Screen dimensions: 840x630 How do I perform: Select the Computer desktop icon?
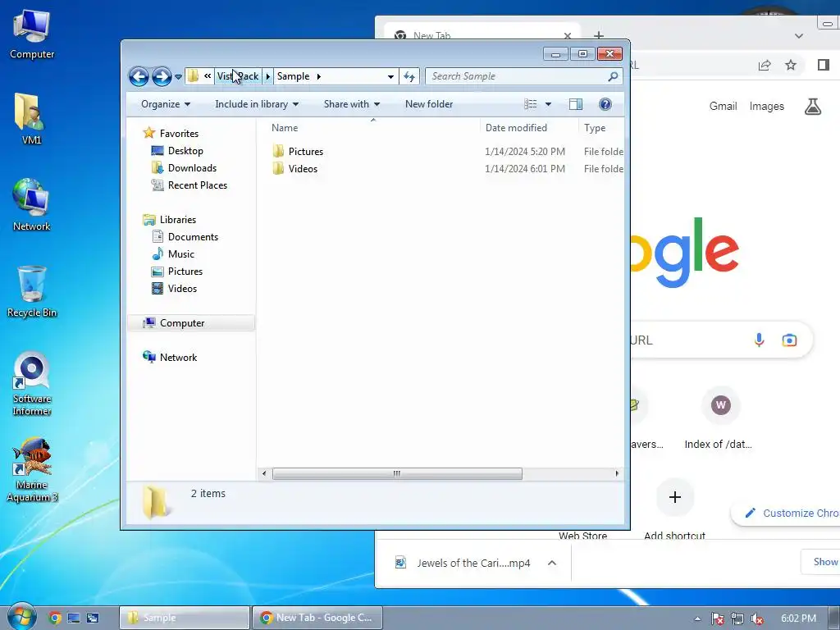click(32, 34)
